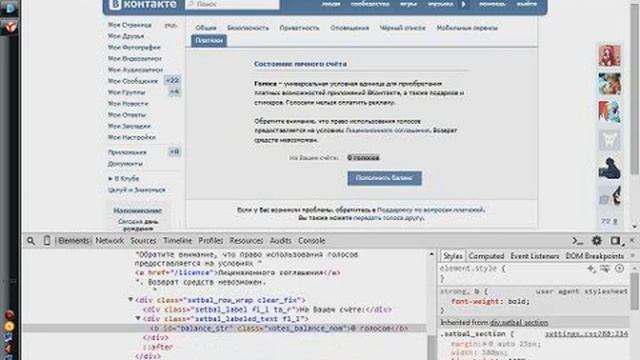Open the dark silhouette avatar thumbnail
The width and height of the screenshot is (640, 360).
click(609, 168)
